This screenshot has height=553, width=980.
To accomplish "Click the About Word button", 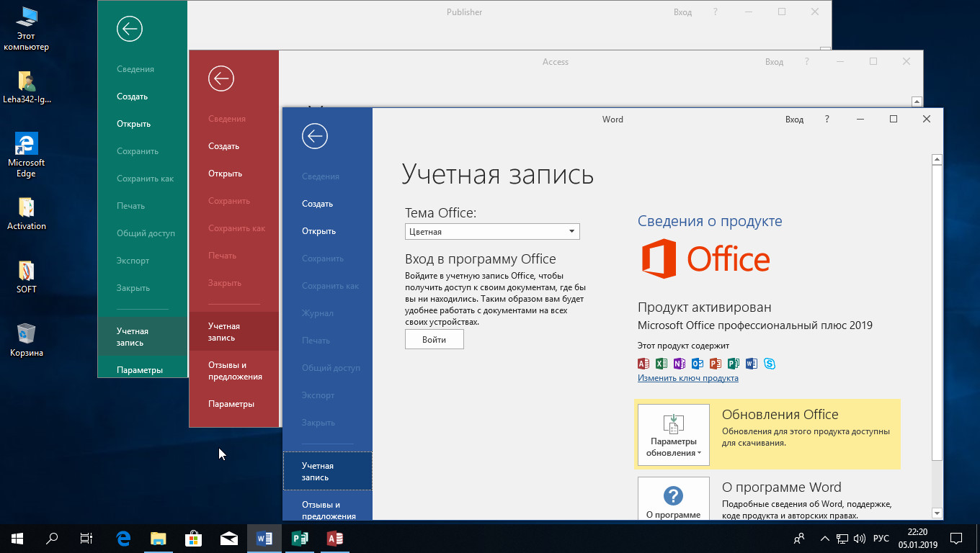I will click(x=674, y=498).
